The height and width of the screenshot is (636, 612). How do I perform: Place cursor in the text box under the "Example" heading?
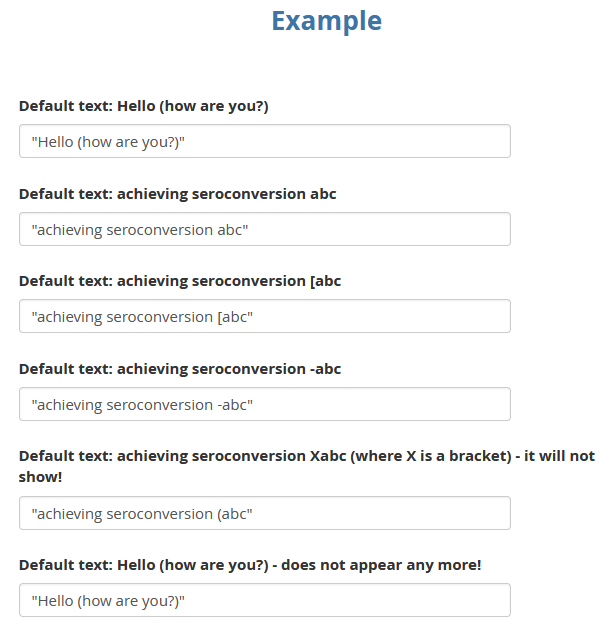coord(264,141)
